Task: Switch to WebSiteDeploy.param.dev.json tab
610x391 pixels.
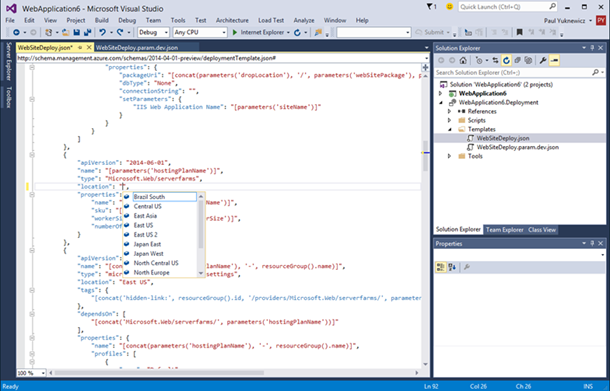Action: pos(137,47)
